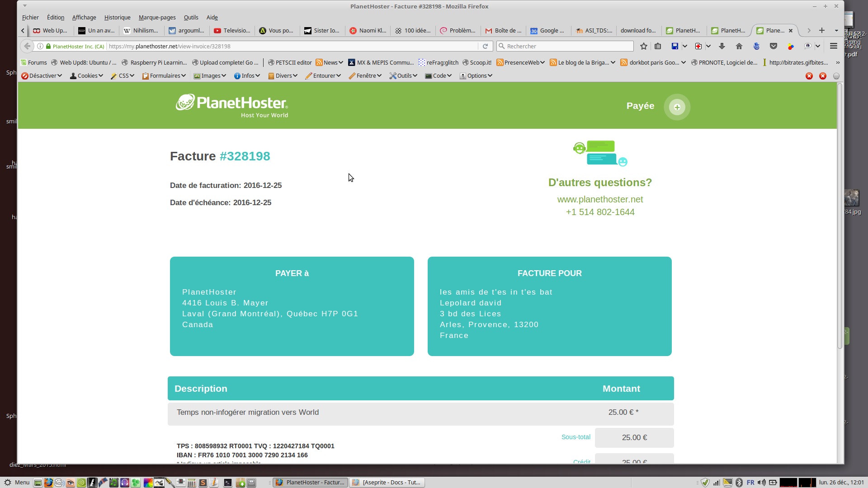Open the bookmarks list icon

click(x=658, y=46)
